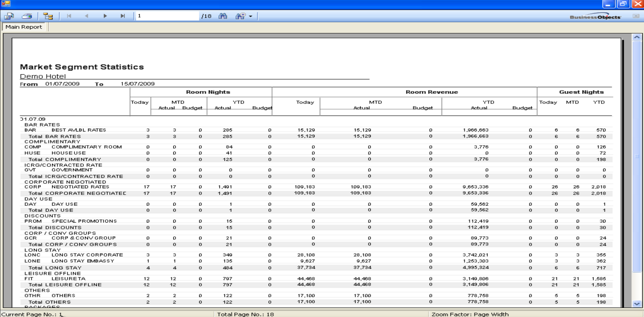This screenshot has width=644, height=317.
Task: Click YTD revenue value 9,653,336 for CORP
Action: click(475, 187)
